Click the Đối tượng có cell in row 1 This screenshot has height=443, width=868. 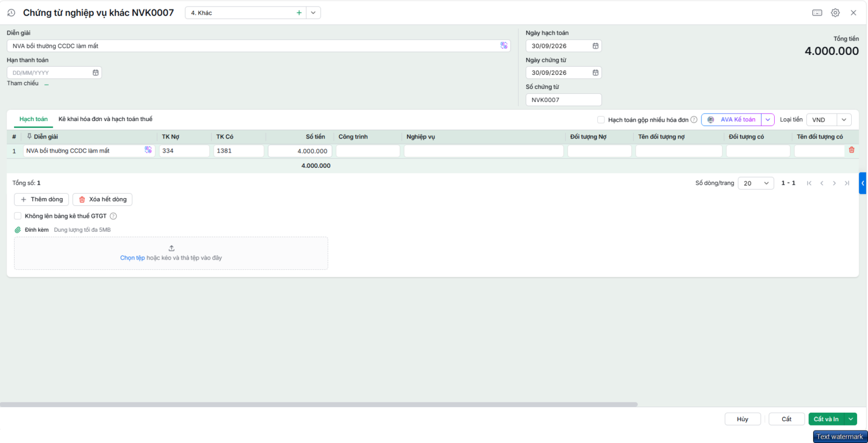(x=758, y=151)
